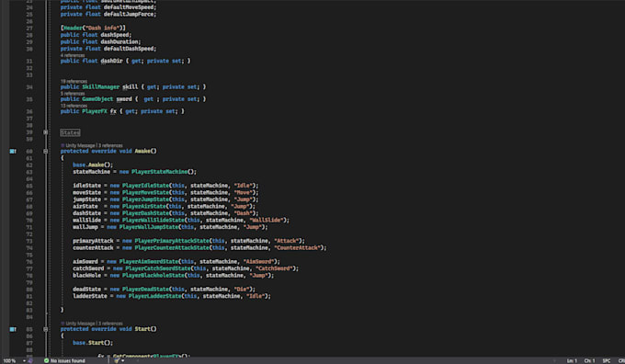
Task: Click the defaultJumpForce field name
Action: click(x=129, y=15)
